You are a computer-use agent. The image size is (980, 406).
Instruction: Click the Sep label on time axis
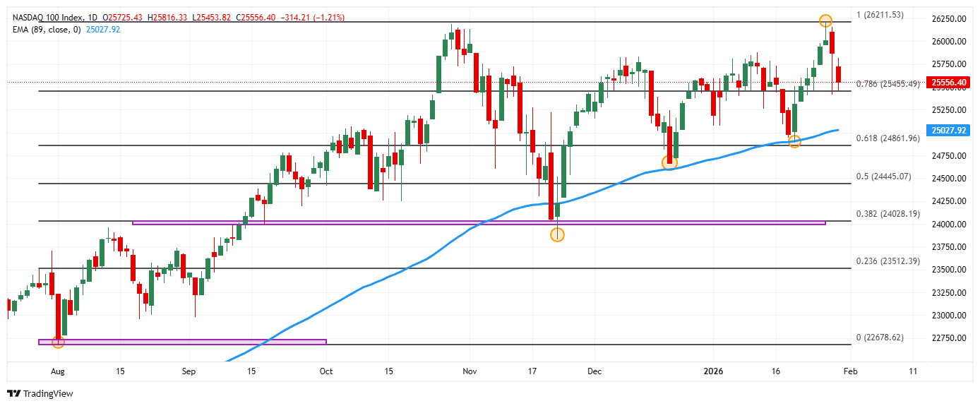(x=189, y=370)
